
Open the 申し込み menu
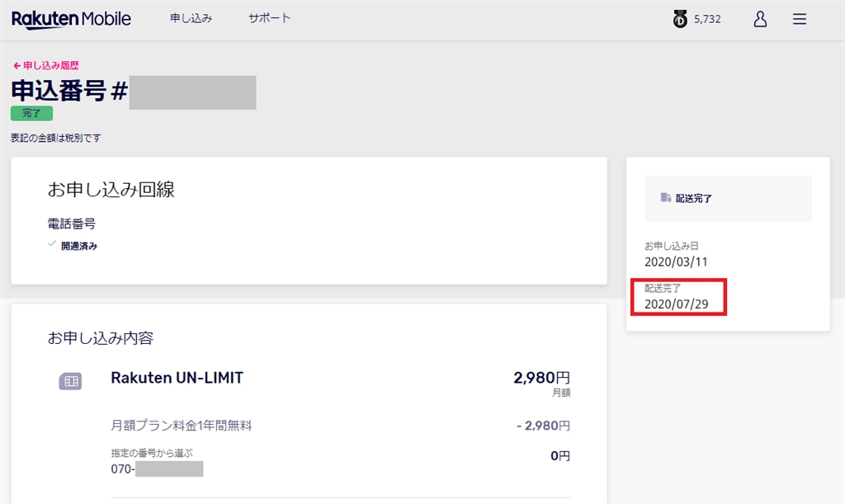(191, 18)
